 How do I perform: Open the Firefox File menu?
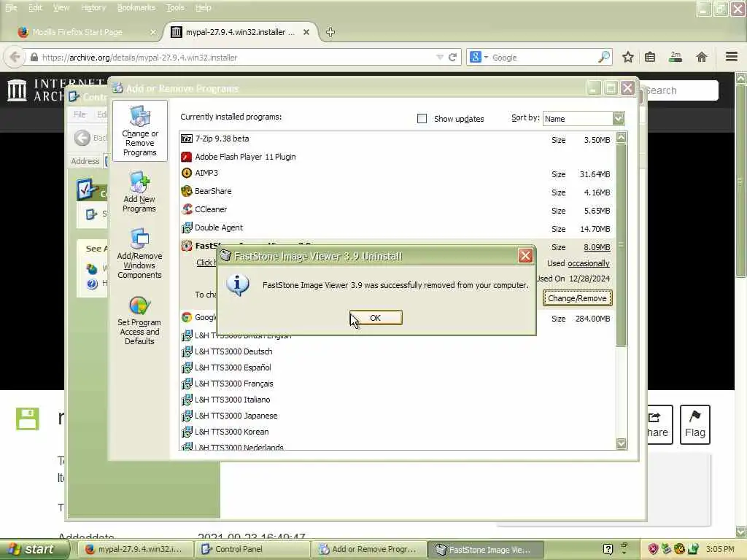tap(11, 7)
